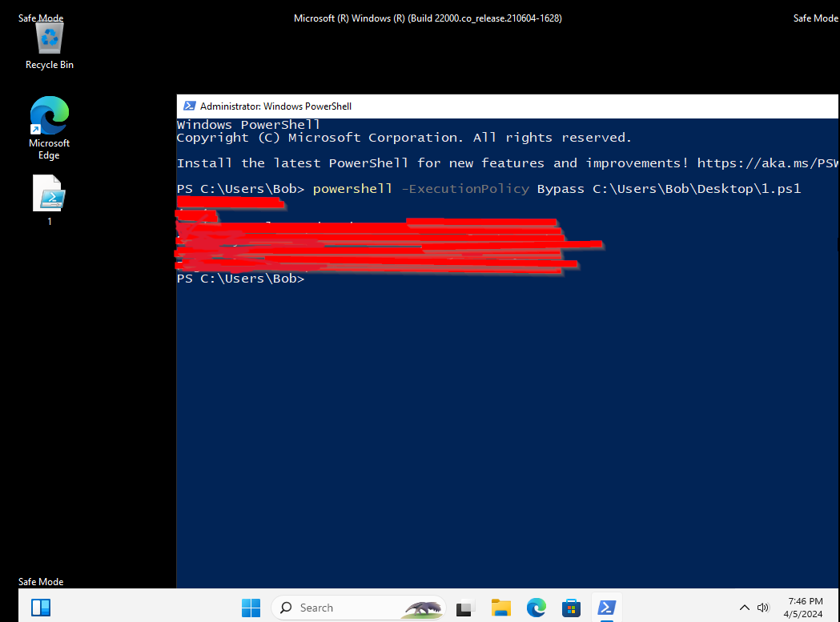Screen dimensions: 840x622
Task: Click the PowerShell taskbar button
Action: click(x=607, y=608)
